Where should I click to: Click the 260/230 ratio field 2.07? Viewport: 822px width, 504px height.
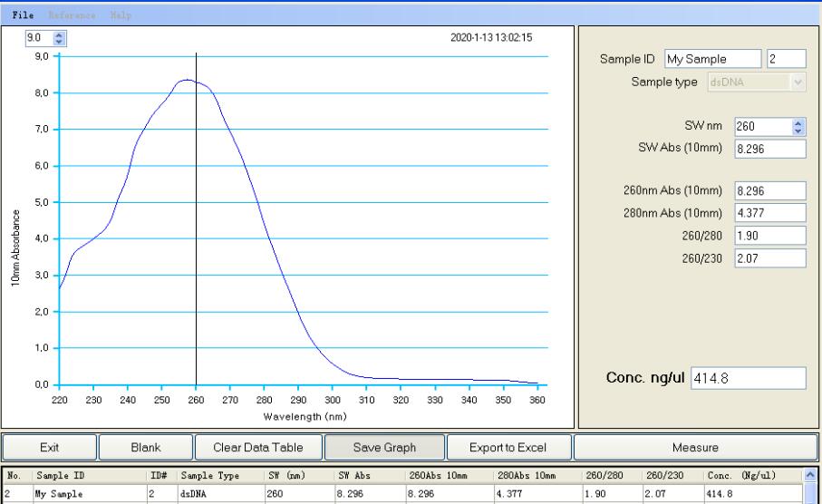click(769, 258)
